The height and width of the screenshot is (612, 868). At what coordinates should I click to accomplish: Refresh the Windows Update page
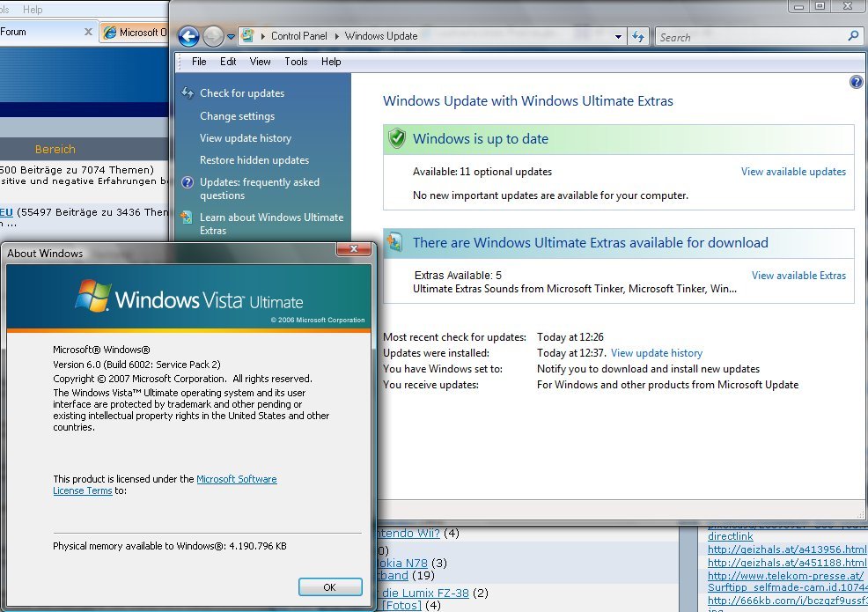(638, 37)
